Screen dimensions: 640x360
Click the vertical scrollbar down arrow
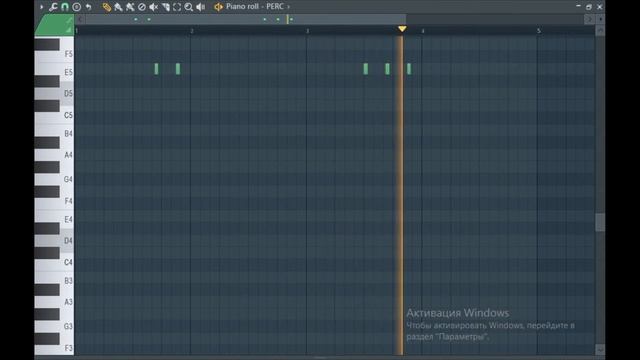600,349
